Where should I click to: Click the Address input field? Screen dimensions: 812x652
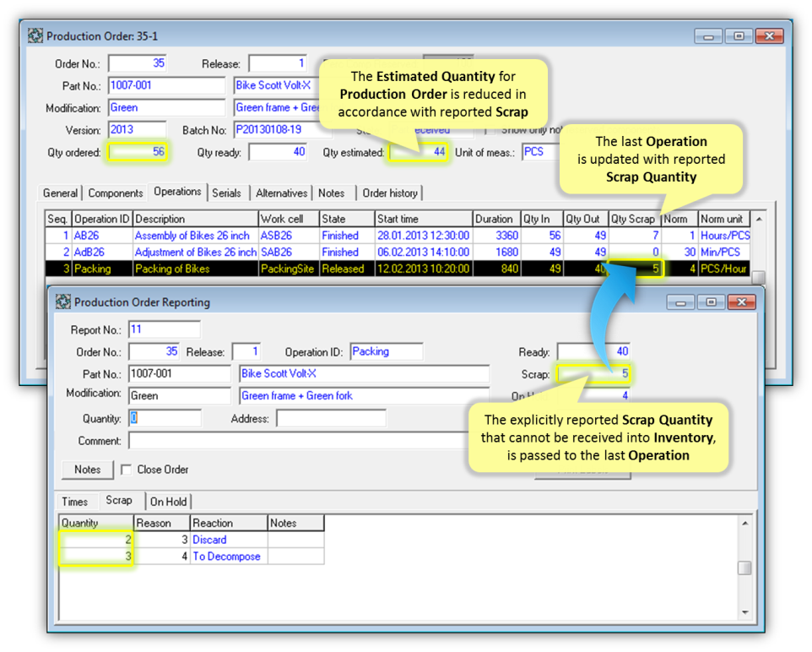pyautogui.click(x=332, y=418)
